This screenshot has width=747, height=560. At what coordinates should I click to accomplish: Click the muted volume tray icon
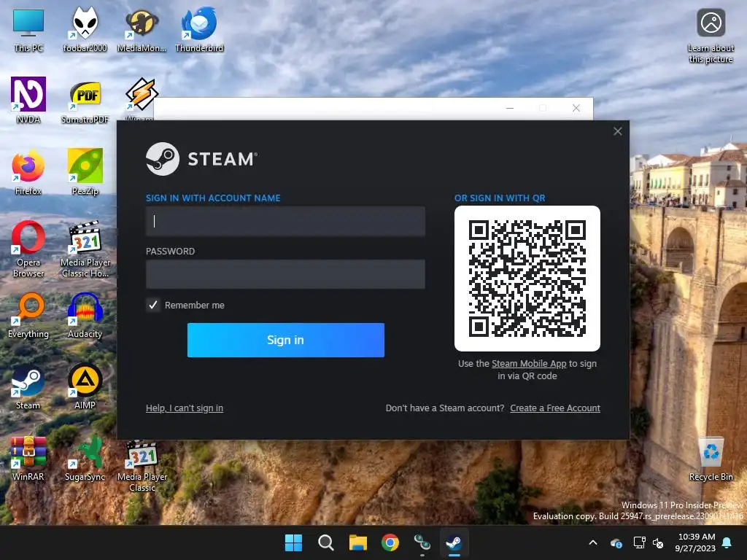click(658, 542)
